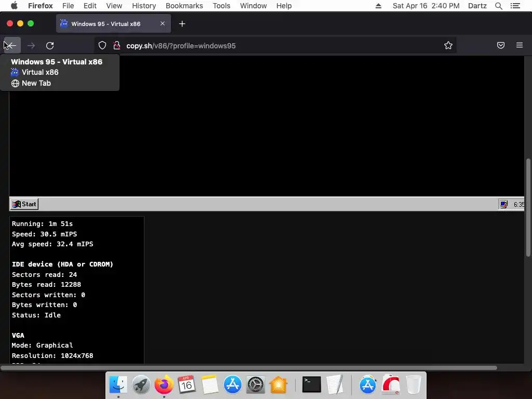Open the History menu
Viewport: 532px width, 399px height.
144,6
